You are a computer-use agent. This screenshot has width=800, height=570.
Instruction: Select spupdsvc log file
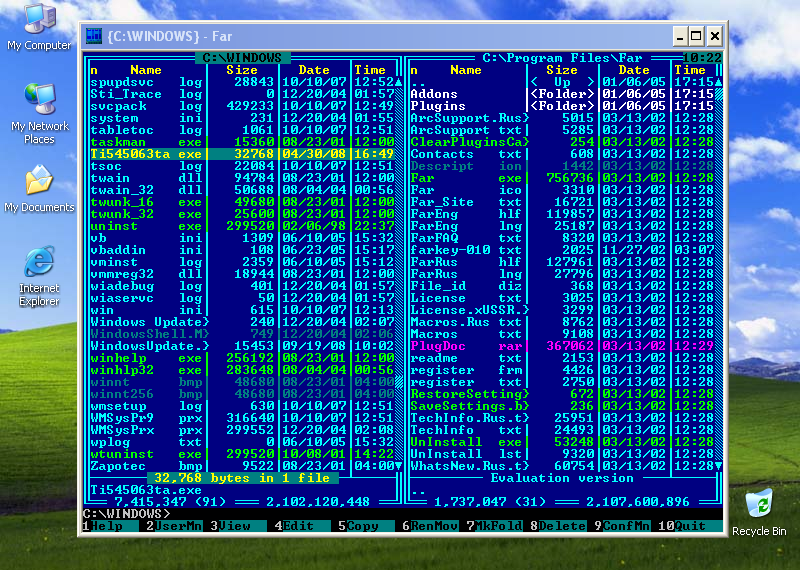pyautogui.click(x=242, y=82)
